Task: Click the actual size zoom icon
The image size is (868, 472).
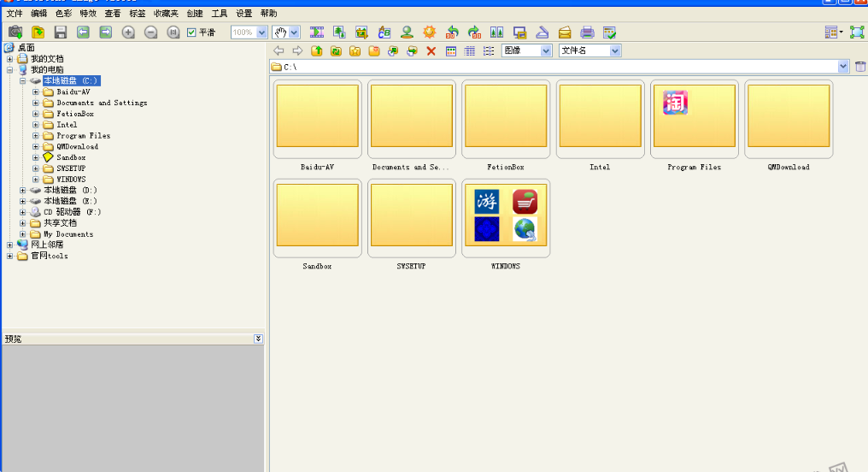Action: point(173,32)
